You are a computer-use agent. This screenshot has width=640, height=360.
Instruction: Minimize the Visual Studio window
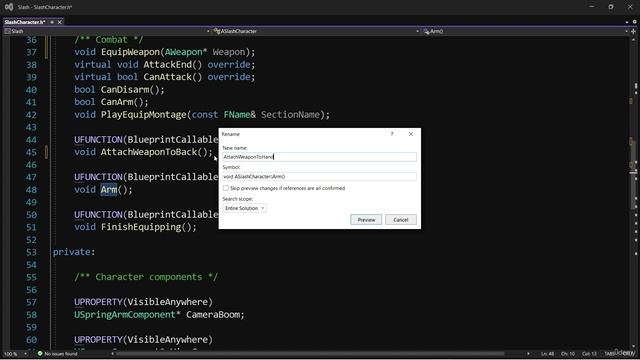[592, 7]
